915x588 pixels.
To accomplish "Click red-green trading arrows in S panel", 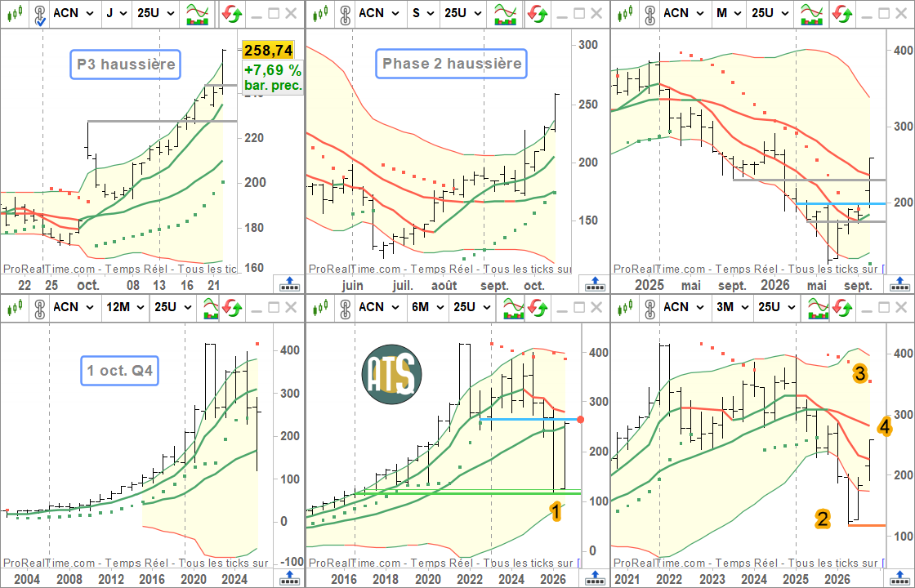I will click(x=538, y=13).
